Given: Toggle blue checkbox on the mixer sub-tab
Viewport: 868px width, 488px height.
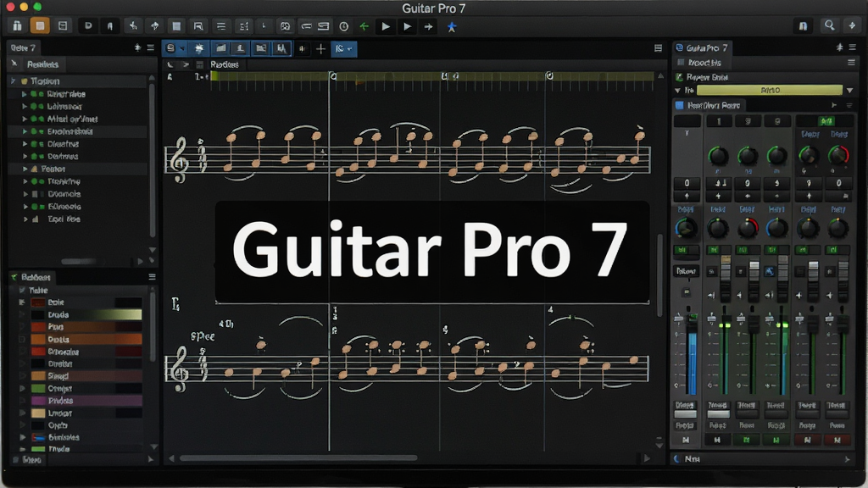Looking at the screenshot, I should coord(679,105).
